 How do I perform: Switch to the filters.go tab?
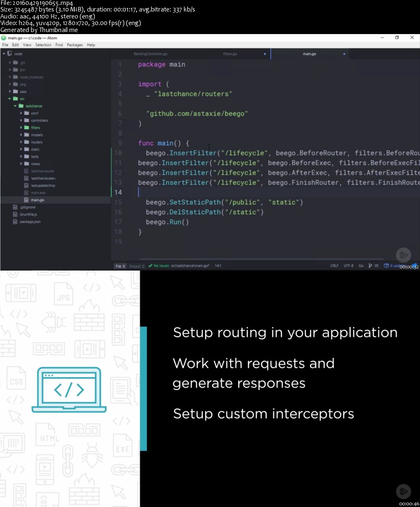(230, 54)
